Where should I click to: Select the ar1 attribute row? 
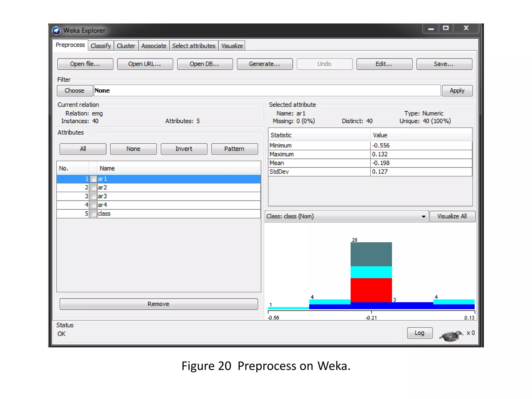pos(158,179)
